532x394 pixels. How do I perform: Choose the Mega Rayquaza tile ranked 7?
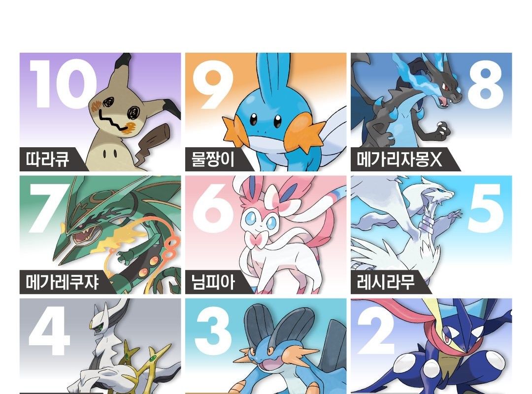click(x=100, y=234)
